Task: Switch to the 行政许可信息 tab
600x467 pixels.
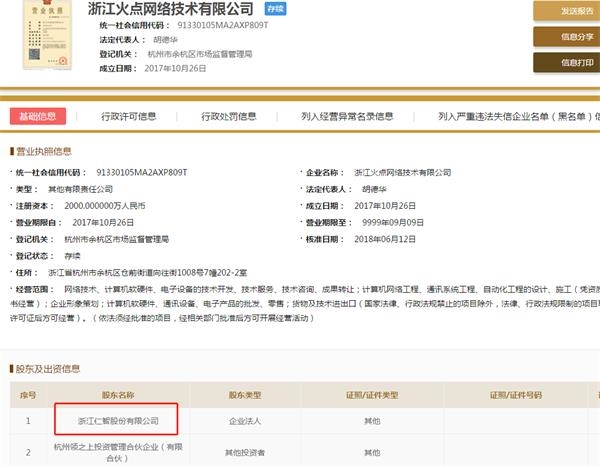Action: point(129,116)
